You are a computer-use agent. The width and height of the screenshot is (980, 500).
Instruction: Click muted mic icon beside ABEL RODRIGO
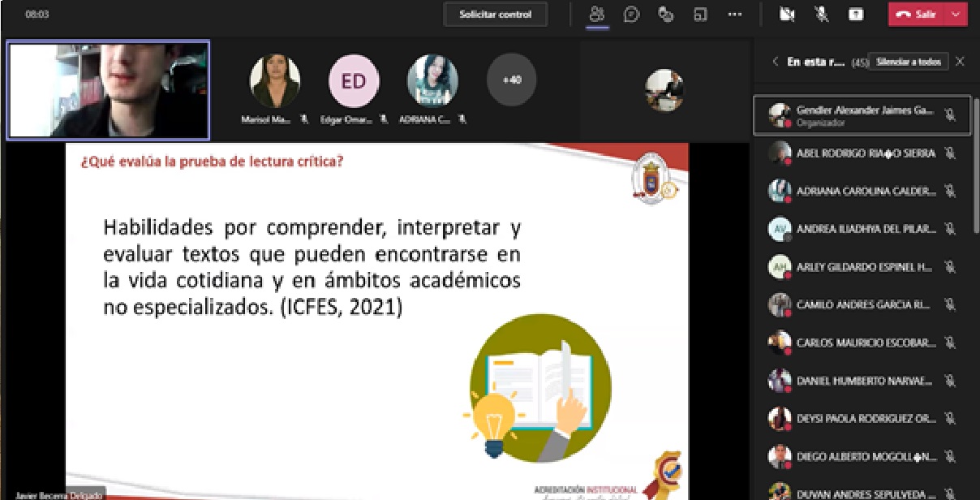(x=950, y=153)
